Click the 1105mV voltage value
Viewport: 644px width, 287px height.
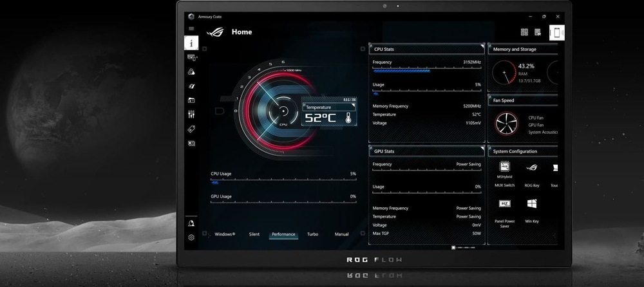tap(473, 123)
